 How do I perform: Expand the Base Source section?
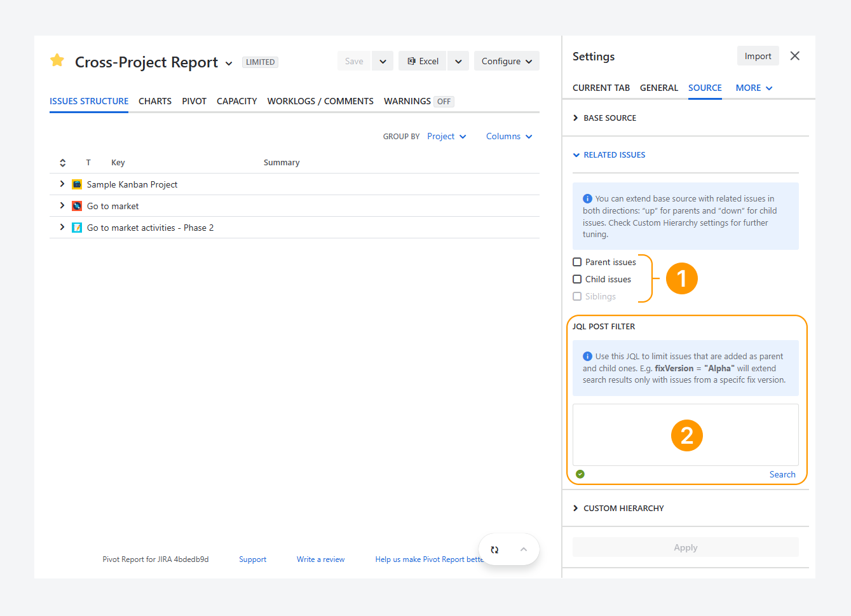pyautogui.click(x=604, y=118)
